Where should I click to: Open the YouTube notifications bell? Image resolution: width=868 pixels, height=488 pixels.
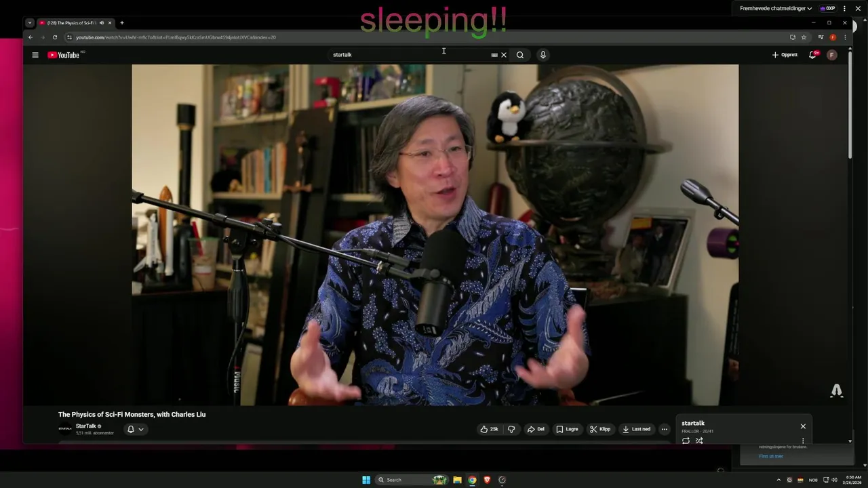[x=812, y=55]
